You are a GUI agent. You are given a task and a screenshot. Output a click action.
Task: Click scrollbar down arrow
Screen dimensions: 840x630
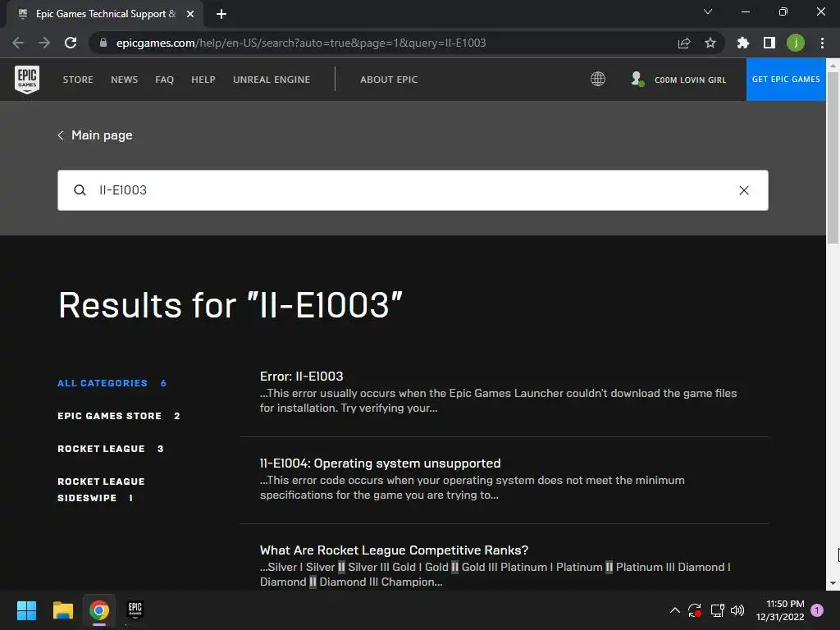(833, 583)
